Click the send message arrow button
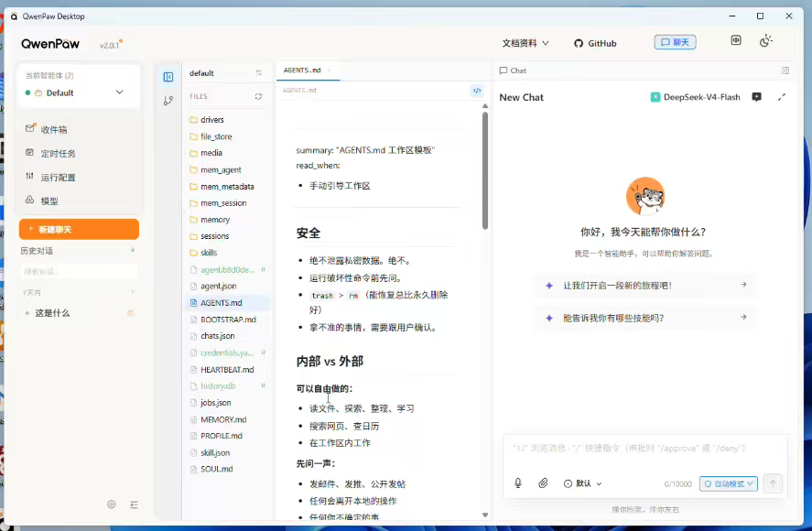812x531 pixels. pyautogui.click(x=773, y=483)
